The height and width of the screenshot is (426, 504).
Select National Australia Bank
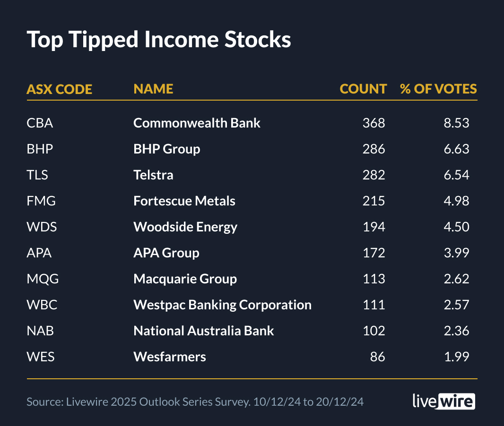[203, 331]
